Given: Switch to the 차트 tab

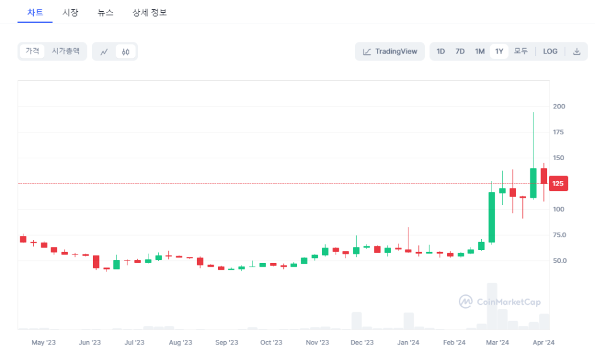Looking at the screenshot, I should (x=35, y=12).
